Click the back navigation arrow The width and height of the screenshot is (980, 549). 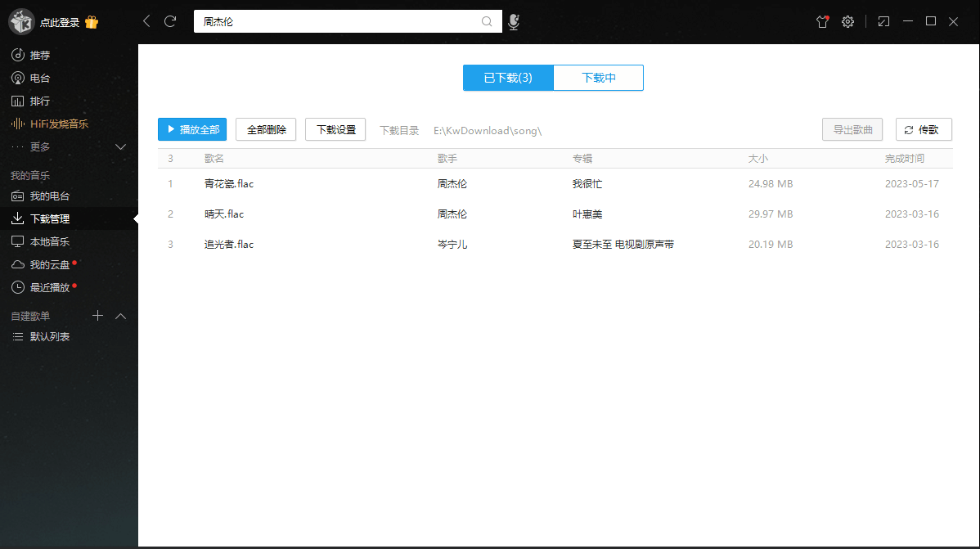pyautogui.click(x=146, y=21)
